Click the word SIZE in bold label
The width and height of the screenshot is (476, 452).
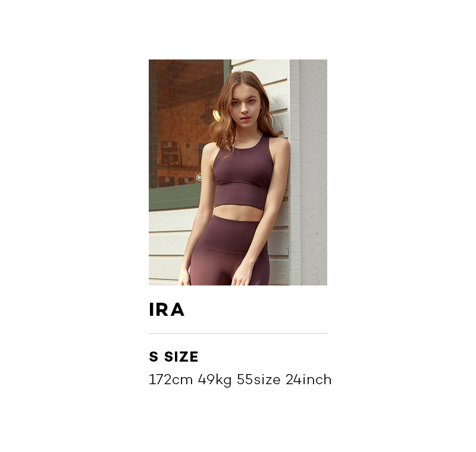pyautogui.click(x=181, y=357)
